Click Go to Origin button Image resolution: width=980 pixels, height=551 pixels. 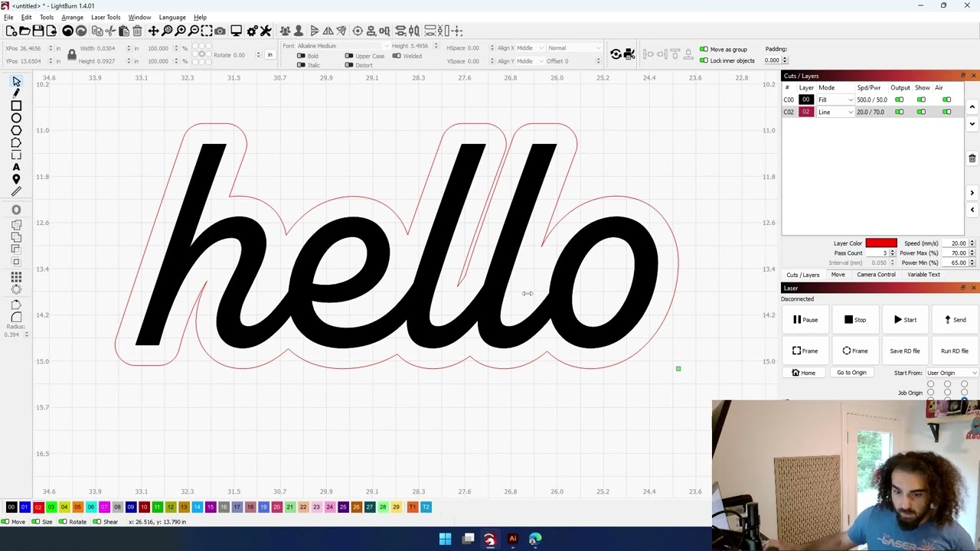pyautogui.click(x=851, y=373)
